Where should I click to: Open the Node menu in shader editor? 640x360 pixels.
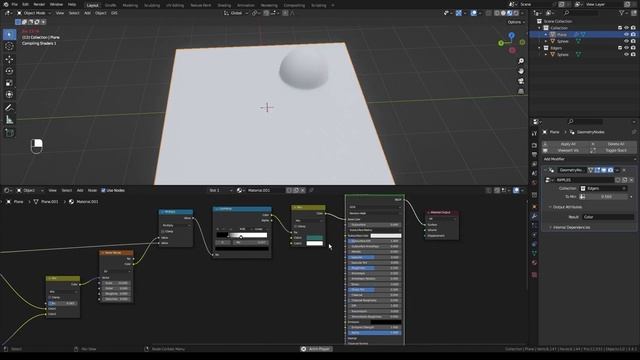point(93,190)
